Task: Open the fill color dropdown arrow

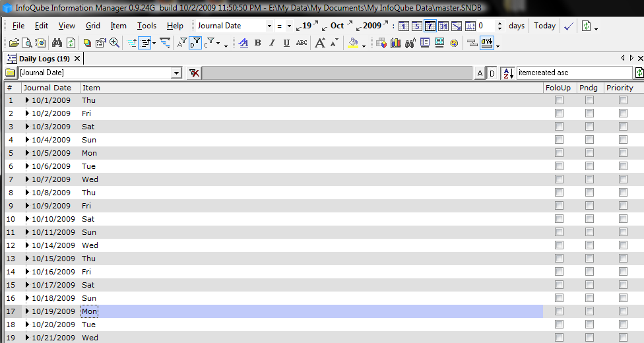Action: click(x=364, y=46)
